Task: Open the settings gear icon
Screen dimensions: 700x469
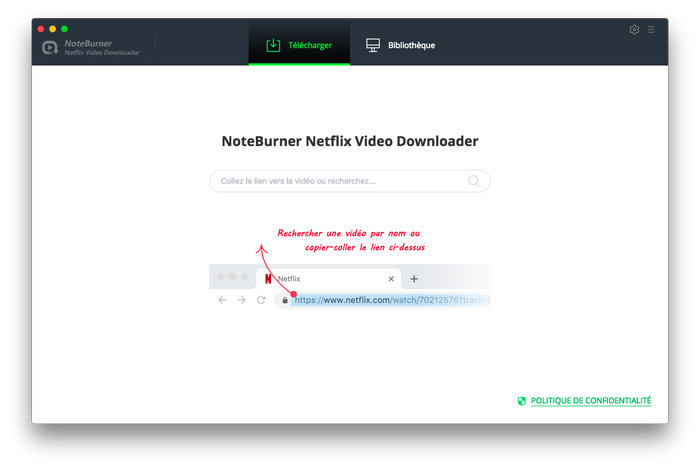Action: pyautogui.click(x=634, y=29)
